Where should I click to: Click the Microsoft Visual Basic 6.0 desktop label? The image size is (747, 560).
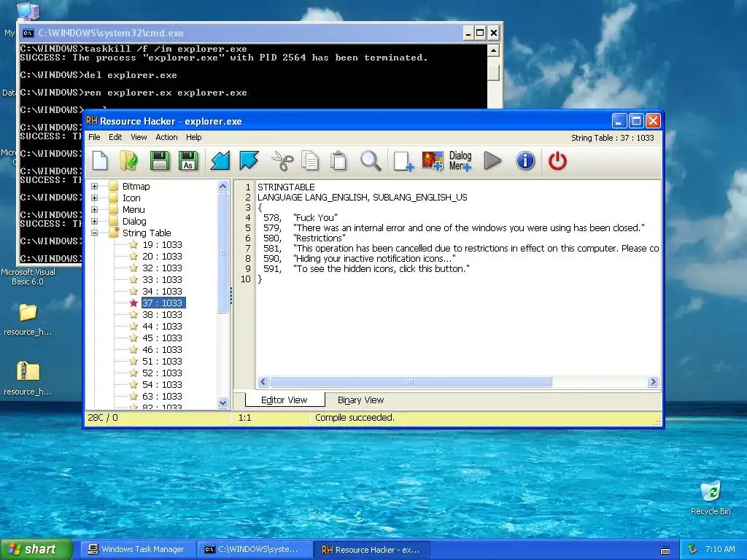28,276
